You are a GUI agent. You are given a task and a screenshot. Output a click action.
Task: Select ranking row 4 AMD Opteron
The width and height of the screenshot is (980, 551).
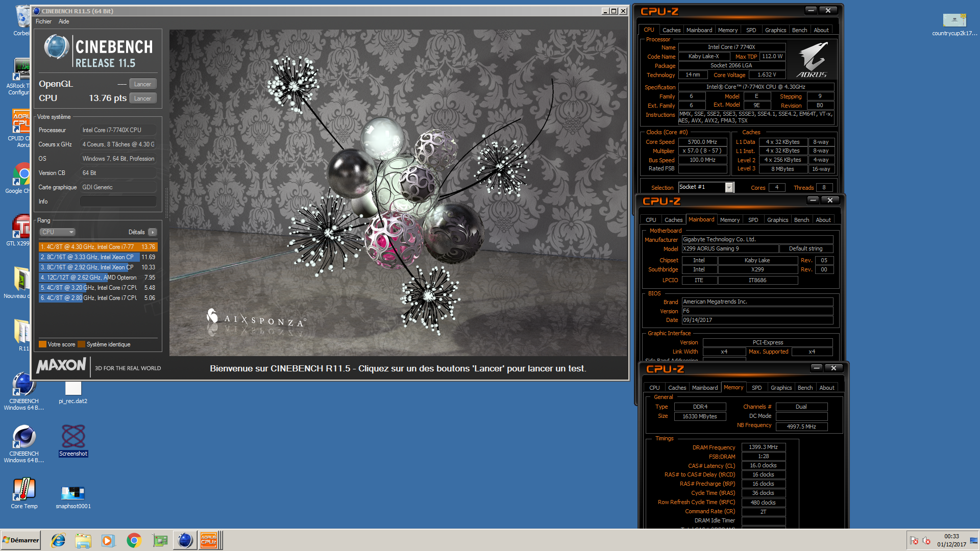click(98, 278)
